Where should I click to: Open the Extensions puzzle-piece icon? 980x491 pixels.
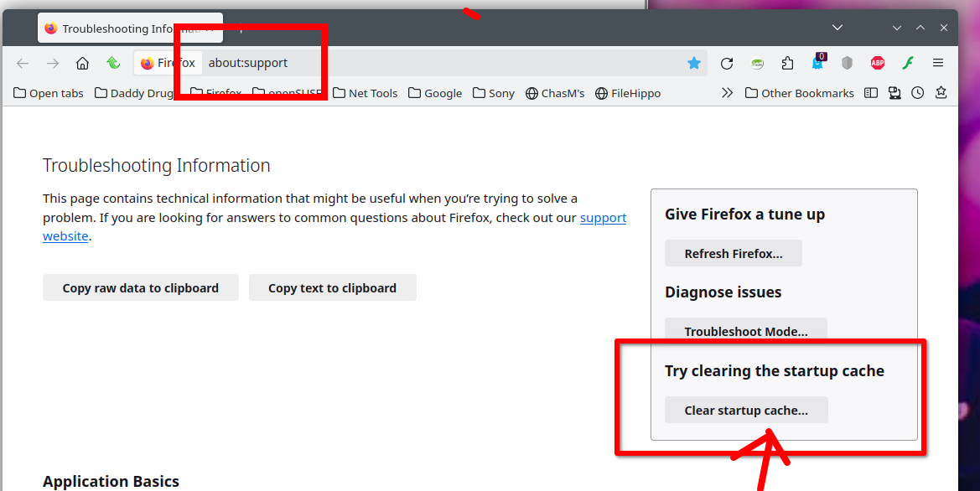click(x=787, y=63)
